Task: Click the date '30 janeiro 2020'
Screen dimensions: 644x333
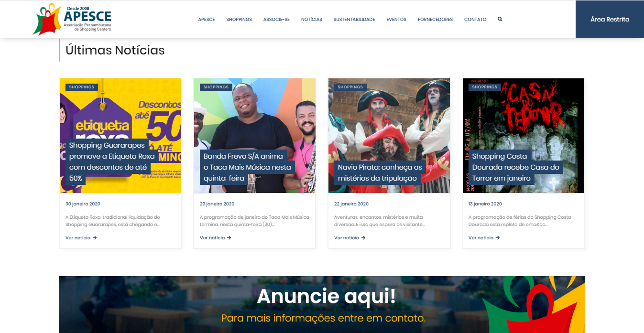Action: (x=83, y=204)
